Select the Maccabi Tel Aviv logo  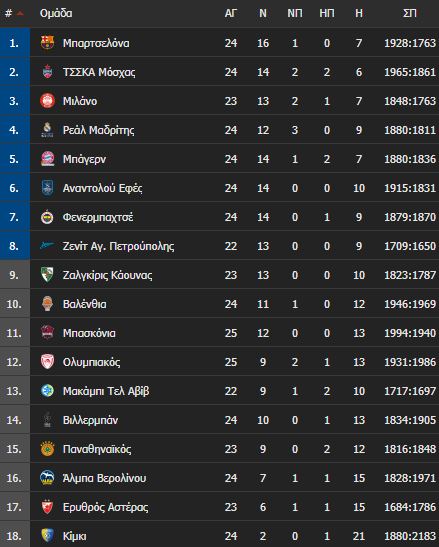[x=47, y=391]
